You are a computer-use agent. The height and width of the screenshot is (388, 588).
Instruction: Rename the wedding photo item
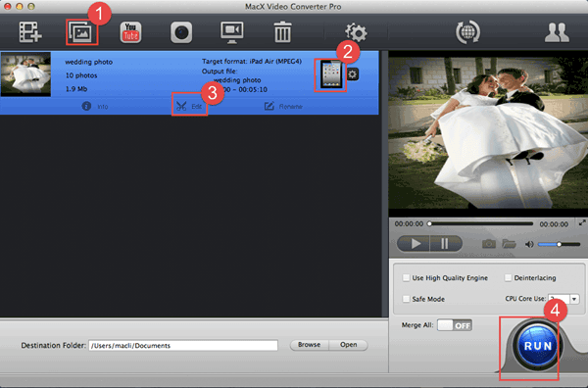pyautogui.click(x=283, y=107)
